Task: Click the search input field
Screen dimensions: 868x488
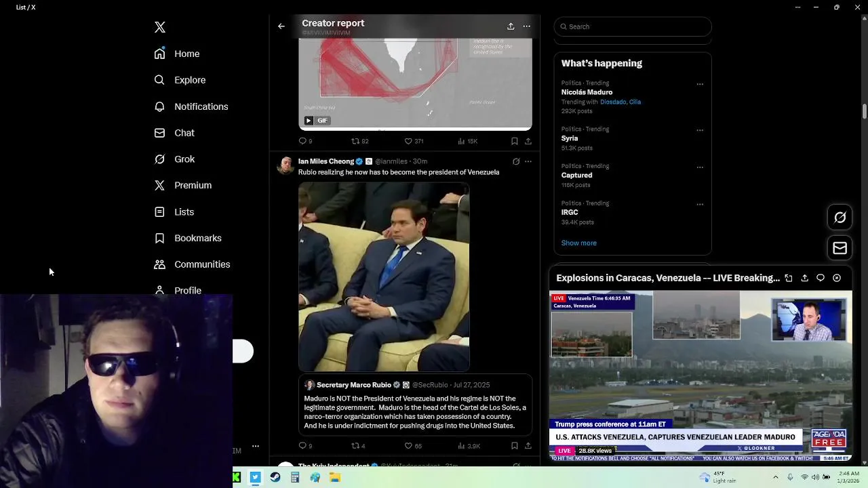Action: click(633, 26)
